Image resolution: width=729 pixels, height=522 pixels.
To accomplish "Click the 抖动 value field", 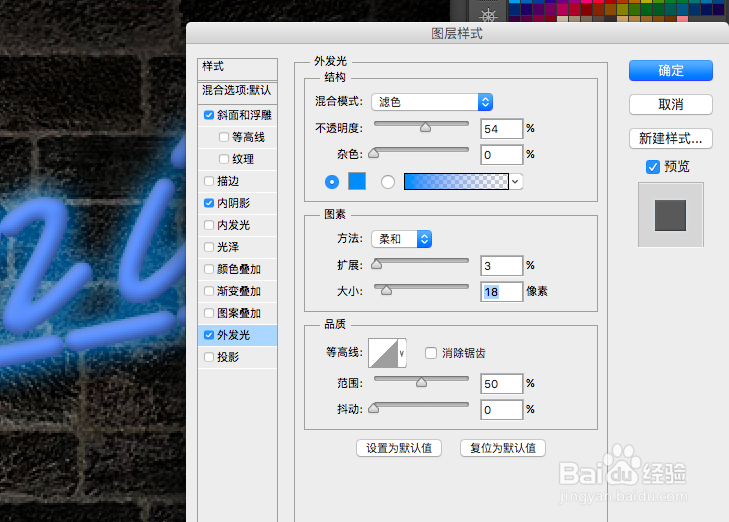I will tap(501, 410).
